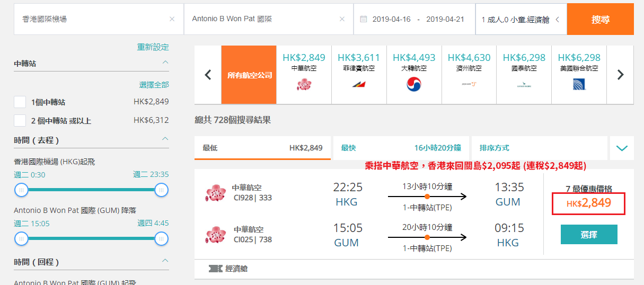Show more airlines with right arrow

pyautogui.click(x=620, y=75)
